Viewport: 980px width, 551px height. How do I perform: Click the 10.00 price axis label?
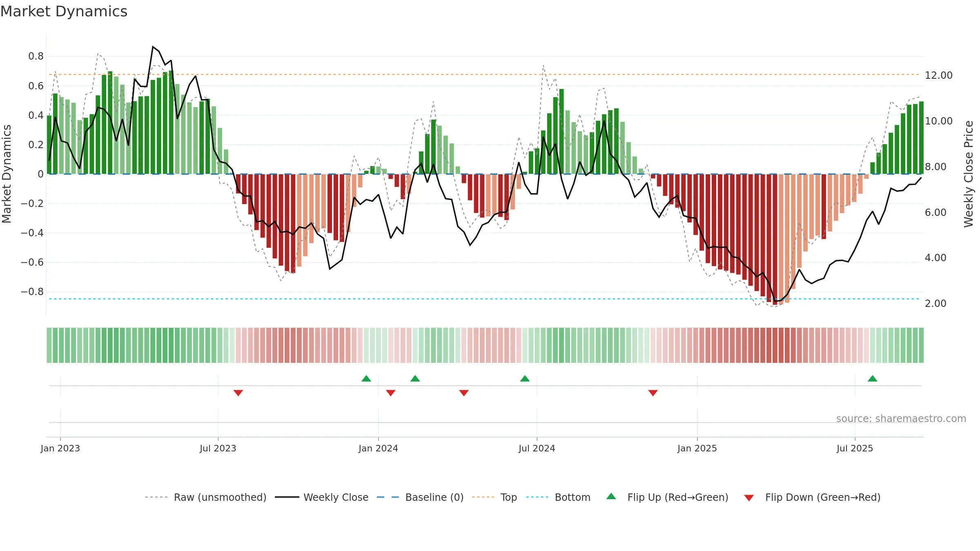click(939, 121)
